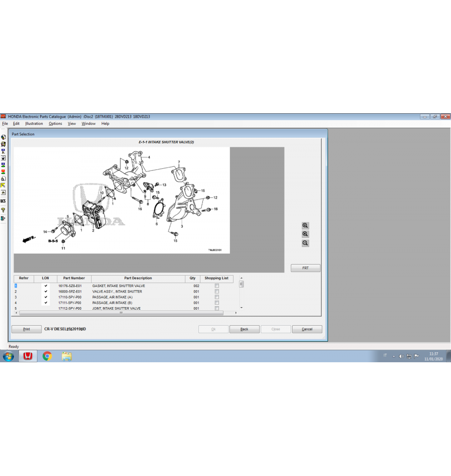Viewport: 451px width, 476px height.
Task: Tick Shopping List box for GASKET, INTAKE SHUTTER VALVE
Action: click(217, 286)
